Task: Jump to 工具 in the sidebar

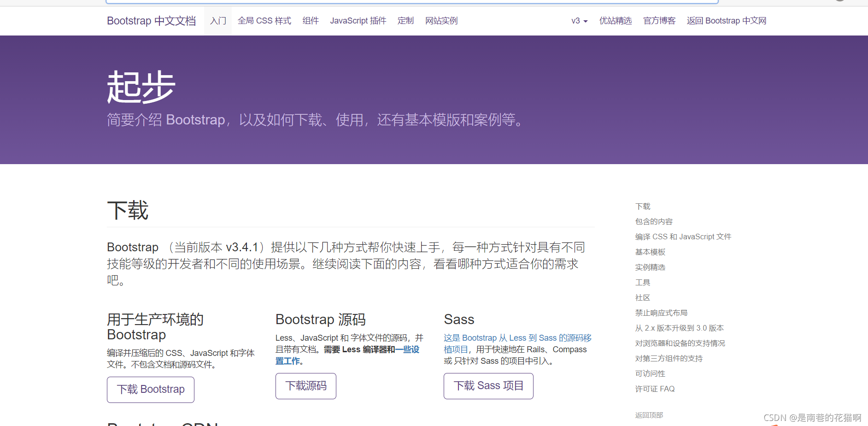Action: pos(643,283)
